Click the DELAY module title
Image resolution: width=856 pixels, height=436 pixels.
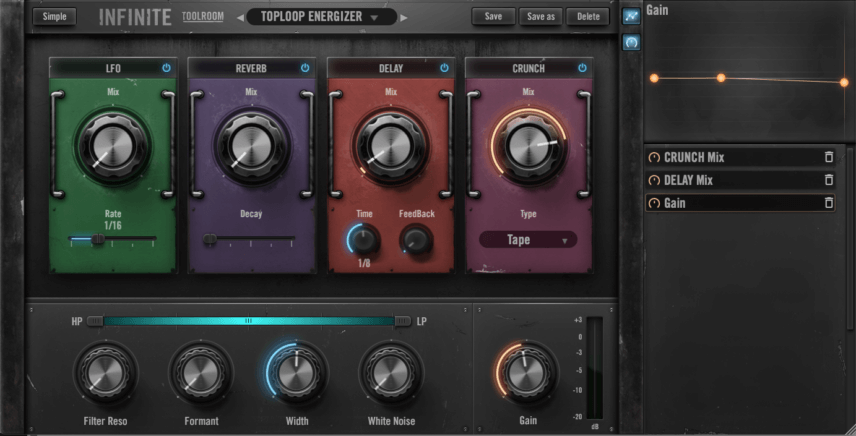(391, 69)
